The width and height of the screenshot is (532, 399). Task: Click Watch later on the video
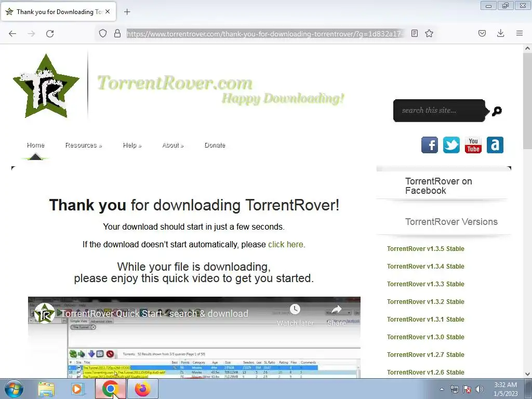pyautogui.click(x=295, y=315)
